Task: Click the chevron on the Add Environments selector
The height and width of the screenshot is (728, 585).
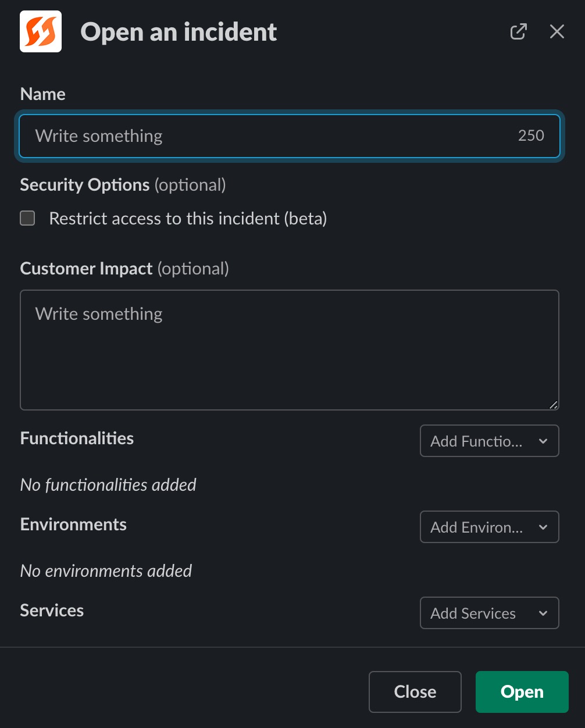Action: pos(543,527)
